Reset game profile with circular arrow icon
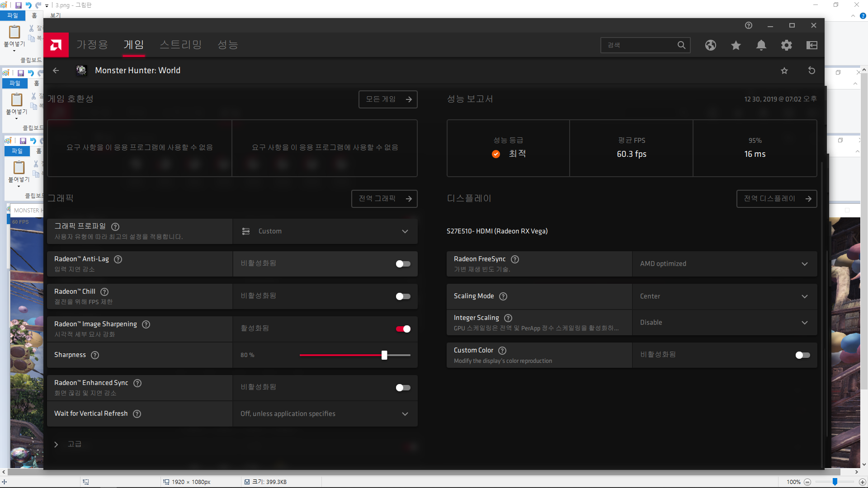The image size is (868, 488). (x=811, y=70)
